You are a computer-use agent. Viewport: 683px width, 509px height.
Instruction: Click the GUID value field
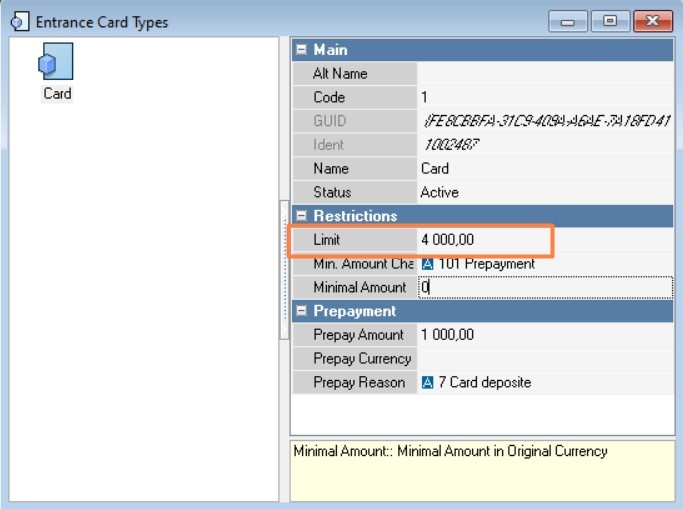[x=545, y=121]
